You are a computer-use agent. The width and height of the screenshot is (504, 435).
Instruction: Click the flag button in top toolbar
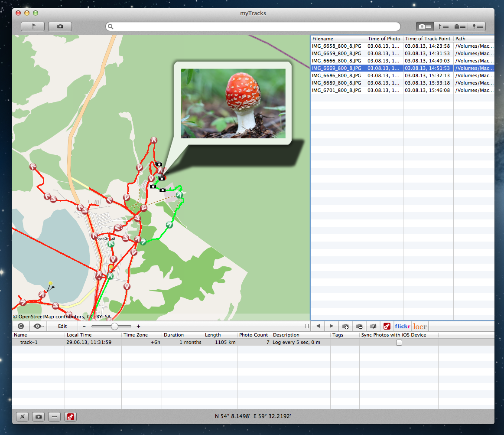[33, 26]
